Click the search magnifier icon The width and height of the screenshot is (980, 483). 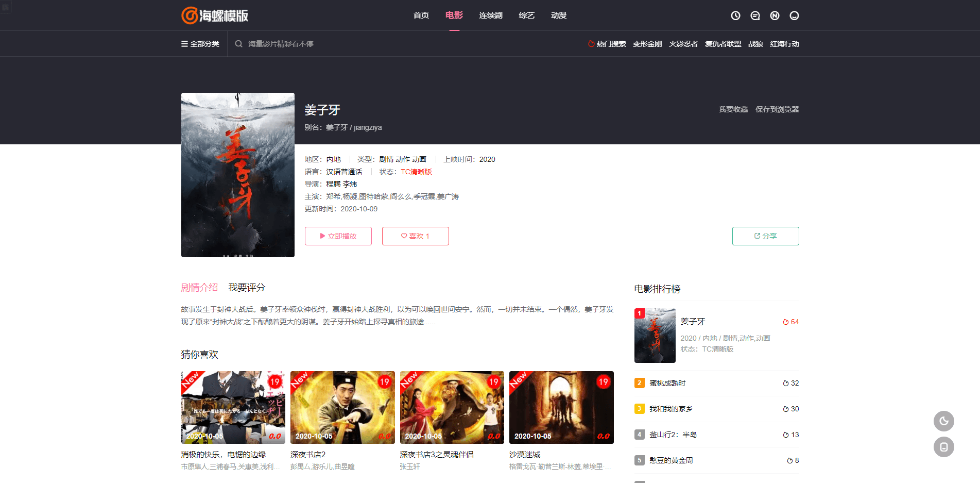pos(238,44)
